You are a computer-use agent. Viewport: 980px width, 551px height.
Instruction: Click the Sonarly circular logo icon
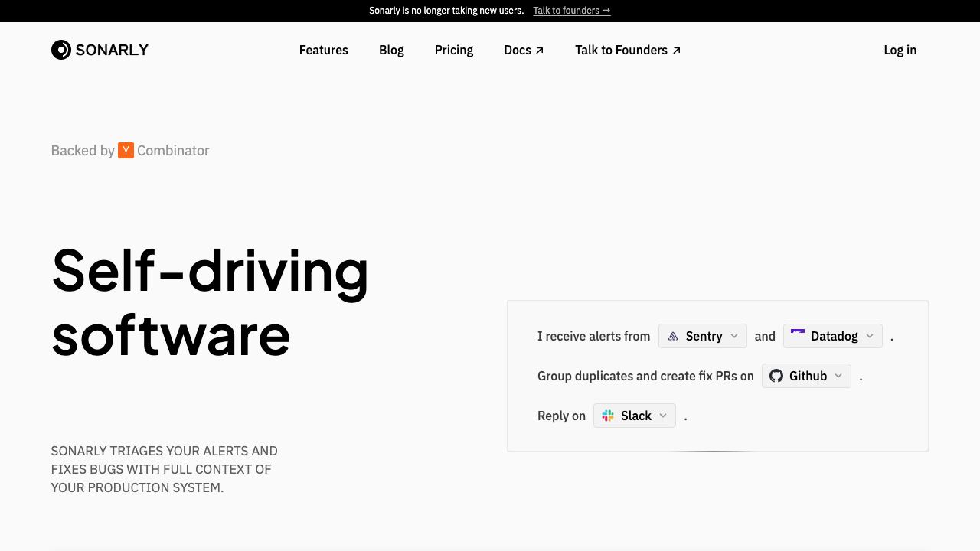(x=61, y=50)
